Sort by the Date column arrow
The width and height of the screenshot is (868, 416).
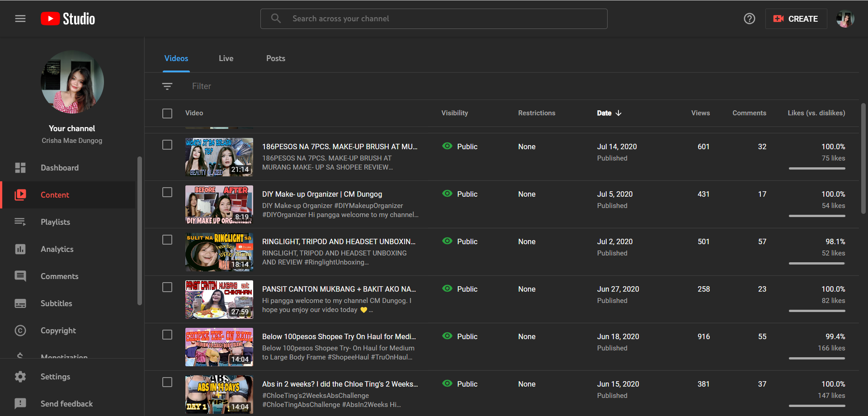click(x=618, y=113)
